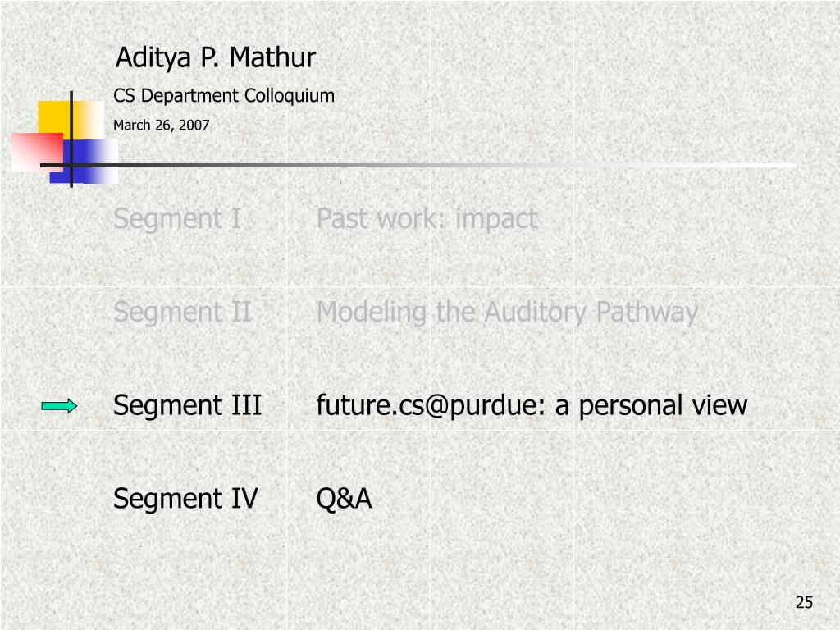Click the Q&A text
Screen dimensions: 840x630
coord(344,498)
